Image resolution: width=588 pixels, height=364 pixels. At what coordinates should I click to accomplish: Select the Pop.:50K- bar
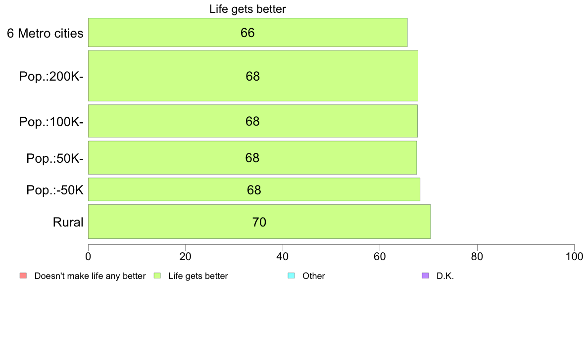[252, 157]
